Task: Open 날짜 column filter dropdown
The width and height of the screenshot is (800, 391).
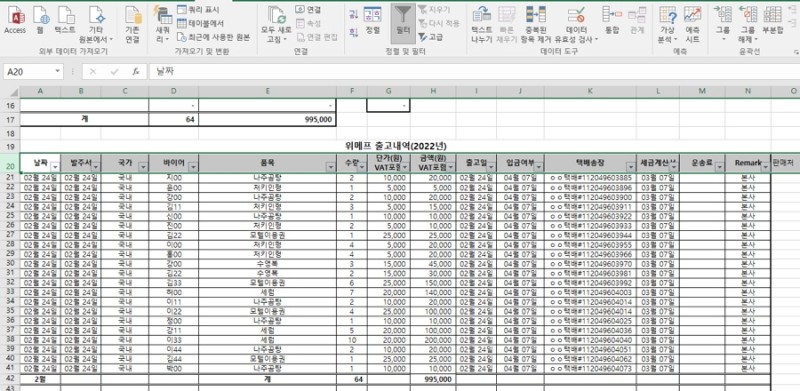Action: pyautogui.click(x=55, y=167)
